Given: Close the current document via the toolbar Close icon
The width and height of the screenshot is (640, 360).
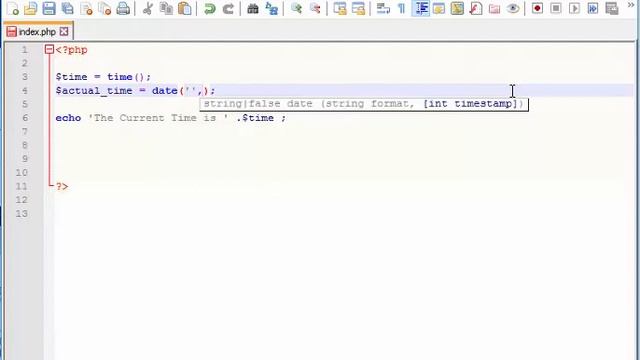Looking at the screenshot, I should (86, 9).
